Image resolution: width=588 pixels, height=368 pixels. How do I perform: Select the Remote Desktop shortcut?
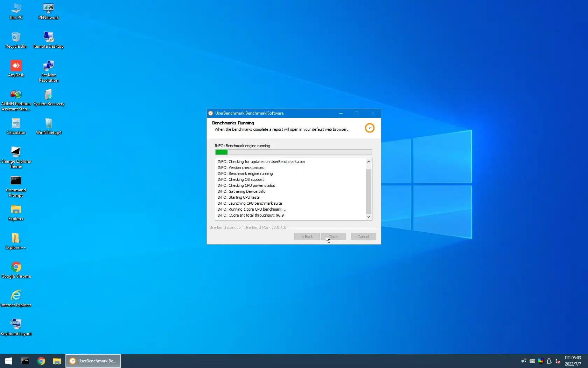[49, 40]
